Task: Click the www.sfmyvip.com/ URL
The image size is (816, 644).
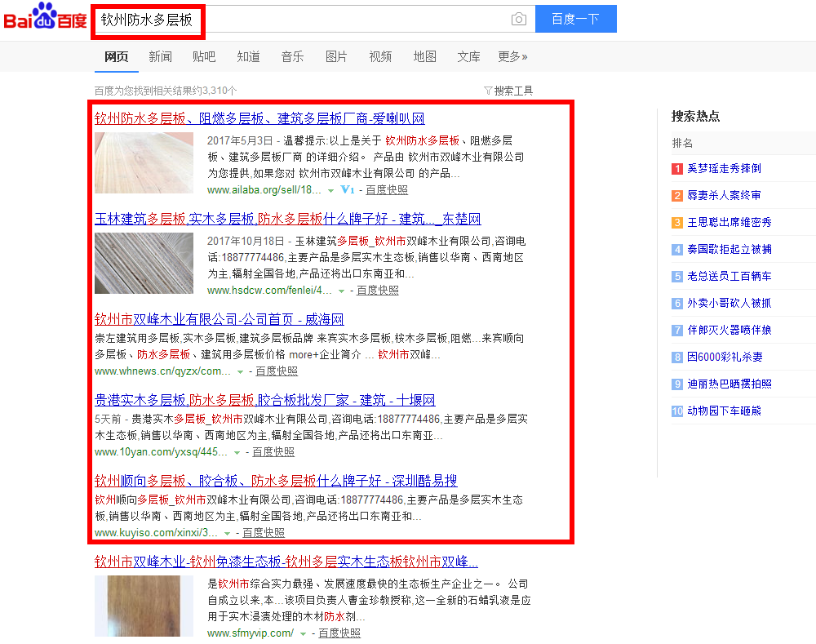Action: coord(251,633)
